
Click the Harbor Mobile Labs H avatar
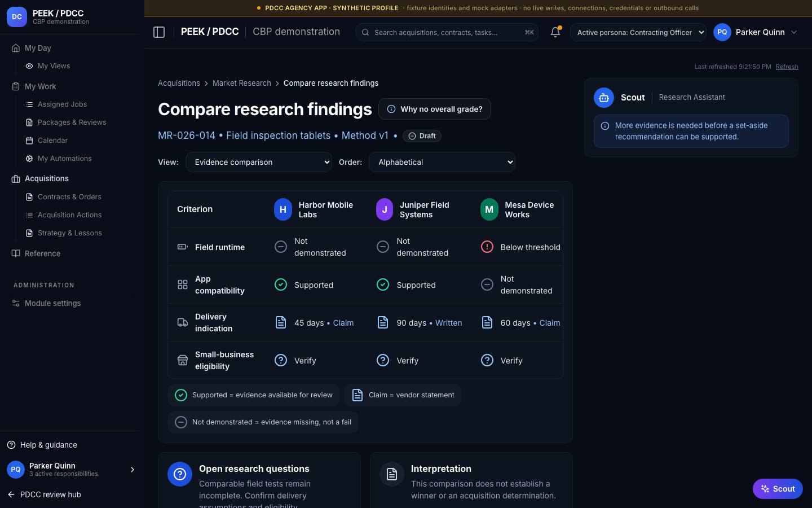(283, 209)
